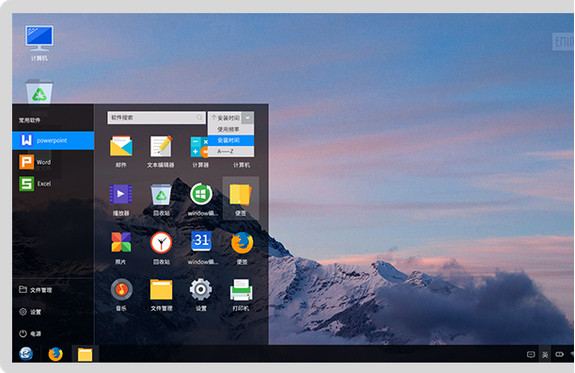Viewport: 575px width, 373px height.
Task: Click the start menu button on taskbar
Action: tap(26, 354)
